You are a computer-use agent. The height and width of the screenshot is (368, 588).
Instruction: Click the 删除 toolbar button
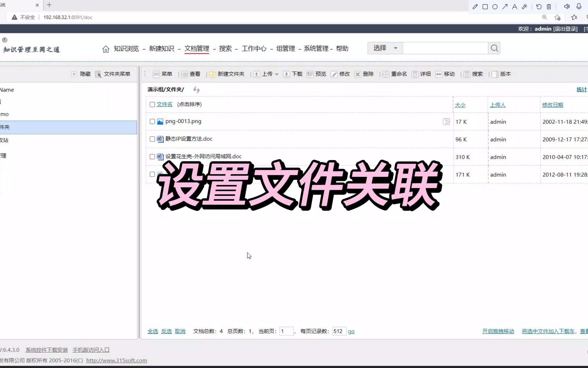pos(364,74)
